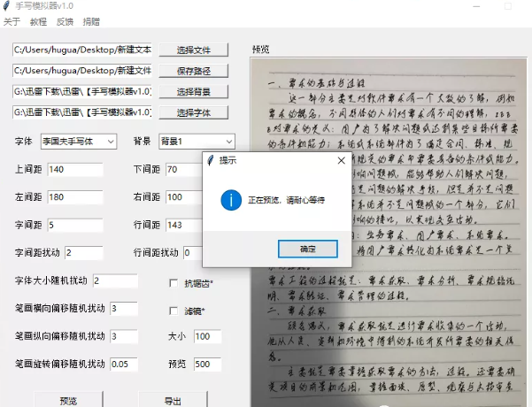Open the 教程 menu
This screenshot has width=532, height=407.
click(38, 21)
